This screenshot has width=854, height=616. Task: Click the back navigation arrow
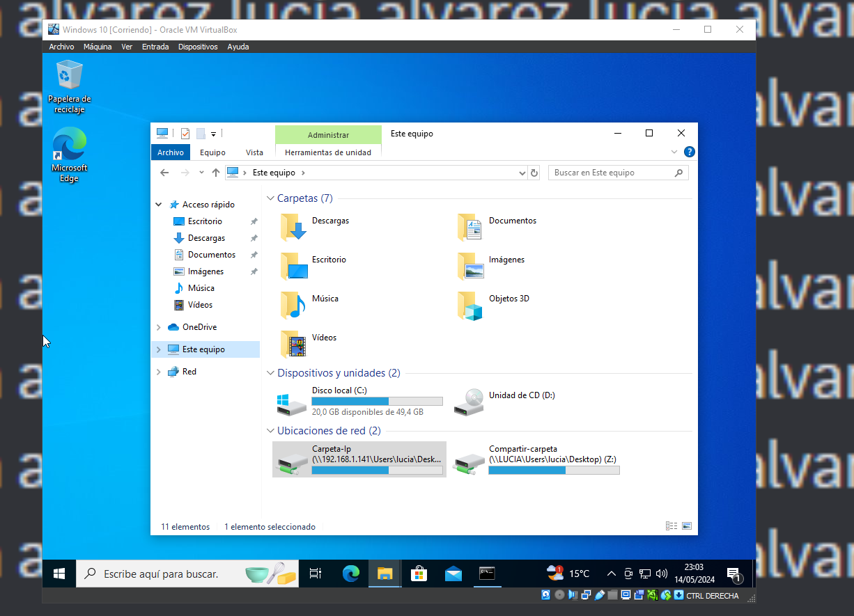pyautogui.click(x=164, y=172)
